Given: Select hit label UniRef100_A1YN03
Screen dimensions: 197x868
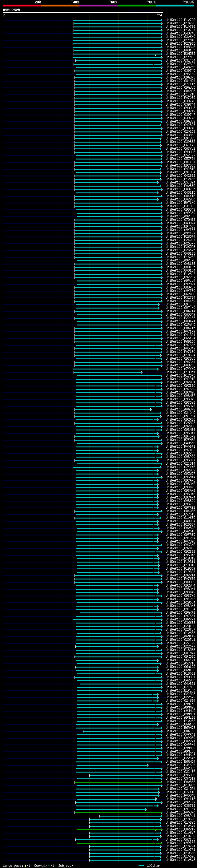Looking at the screenshot, I should 180,57.
